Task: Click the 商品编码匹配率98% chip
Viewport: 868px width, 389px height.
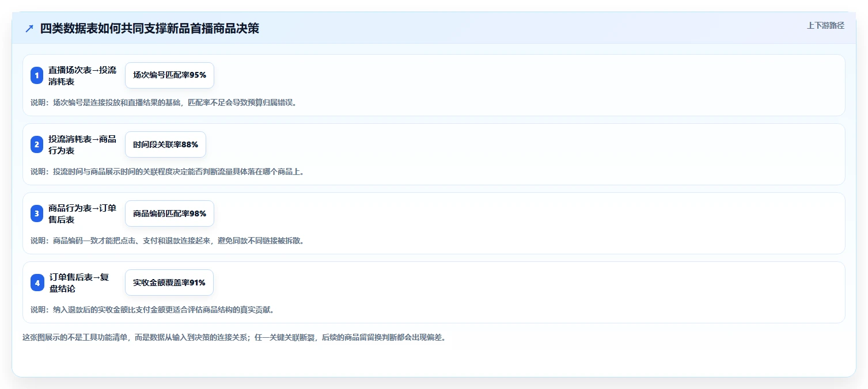Action: (x=169, y=213)
